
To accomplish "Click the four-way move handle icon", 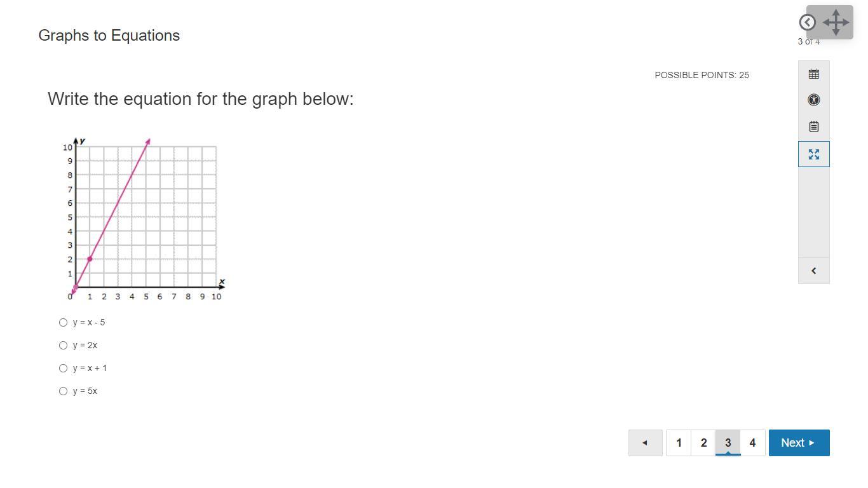I will click(836, 22).
